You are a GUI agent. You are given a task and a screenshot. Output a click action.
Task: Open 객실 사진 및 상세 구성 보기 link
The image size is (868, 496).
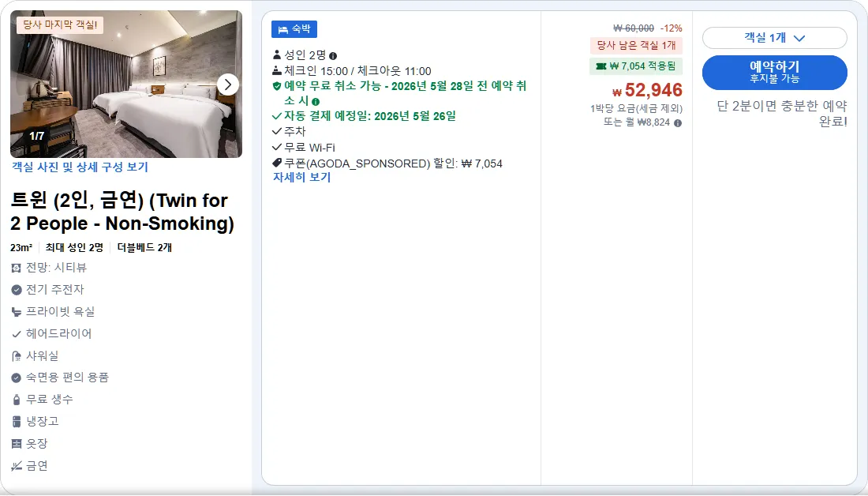tap(80, 167)
